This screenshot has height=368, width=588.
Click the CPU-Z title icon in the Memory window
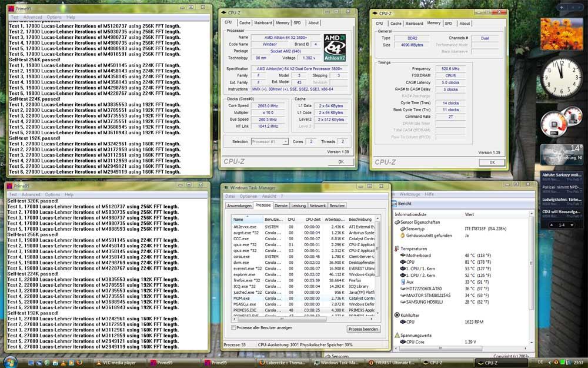(x=375, y=13)
